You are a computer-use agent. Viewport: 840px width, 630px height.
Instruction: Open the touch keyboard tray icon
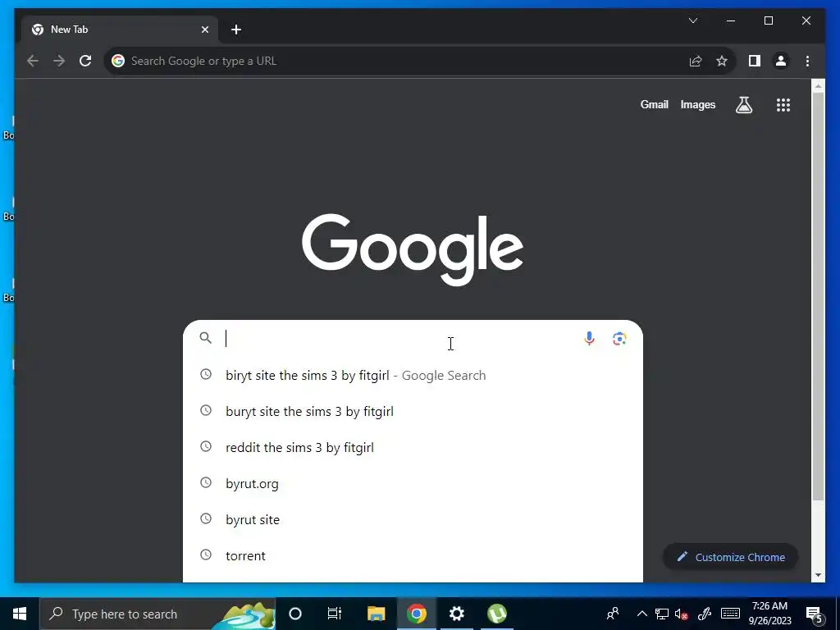coord(730,614)
